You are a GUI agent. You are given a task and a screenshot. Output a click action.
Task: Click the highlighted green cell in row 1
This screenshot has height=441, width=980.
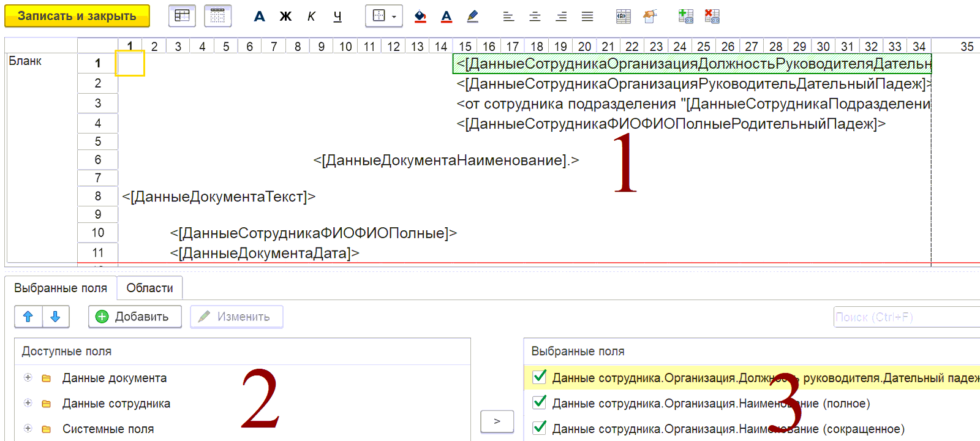(692, 64)
